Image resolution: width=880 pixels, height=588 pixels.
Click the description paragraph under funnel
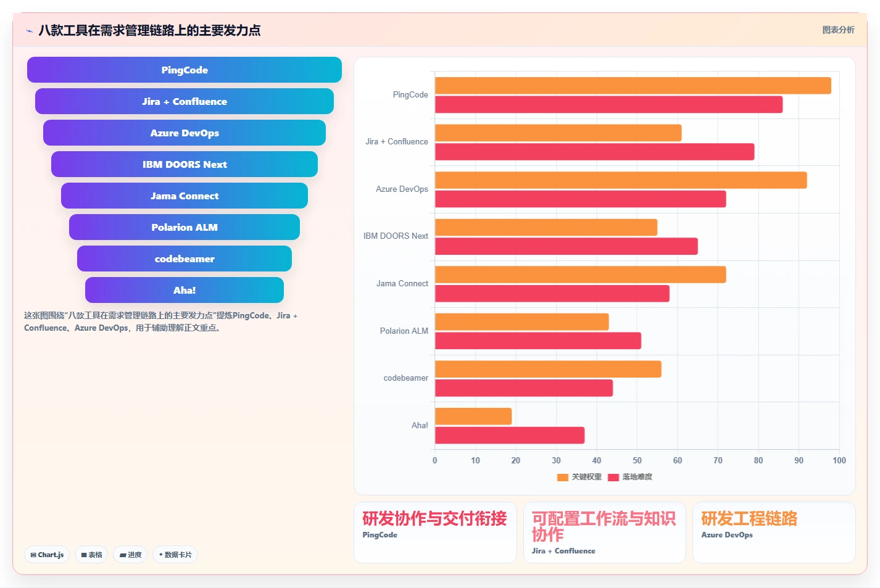(x=161, y=321)
